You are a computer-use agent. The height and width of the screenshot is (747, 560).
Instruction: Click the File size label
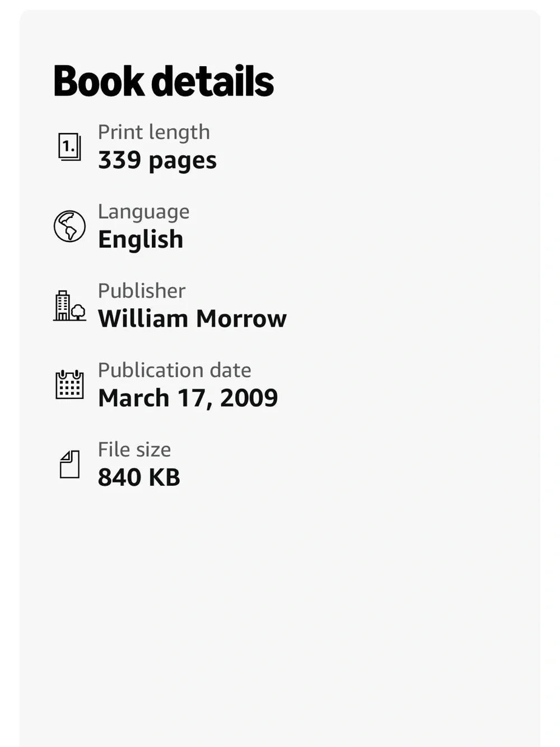(134, 450)
